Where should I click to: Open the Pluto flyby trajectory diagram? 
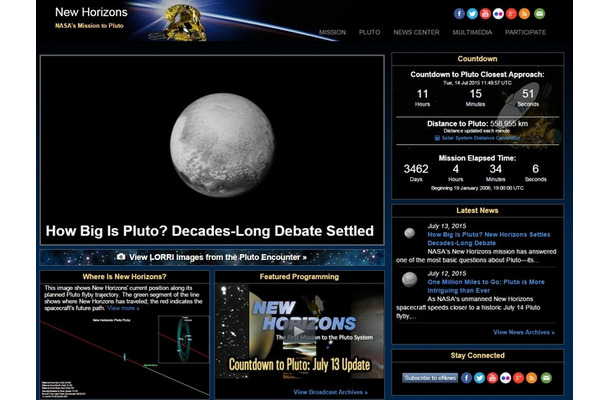point(124,357)
